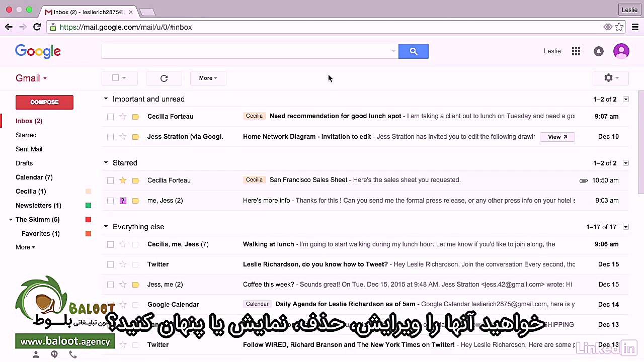The width and height of the screenshot is (644, 362).
Task: Toggle the select-all checkbox in the toolbar
Action: coord(115,78)
